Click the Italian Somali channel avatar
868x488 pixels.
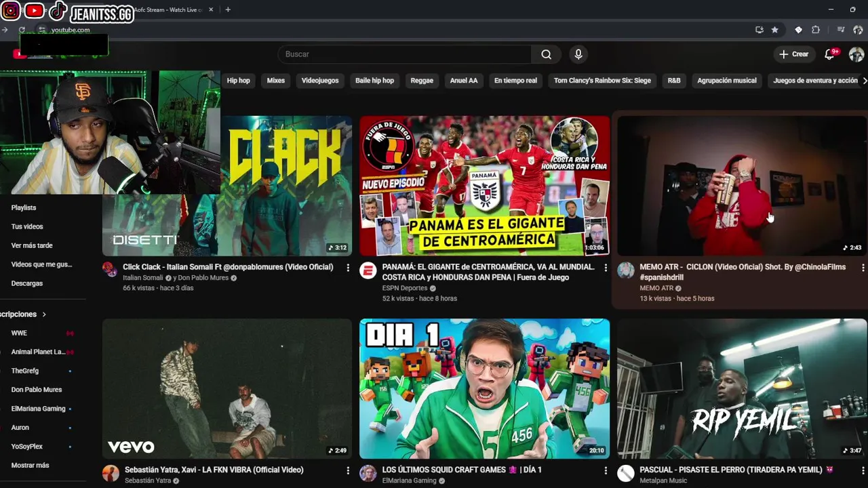tap(110, 270)
